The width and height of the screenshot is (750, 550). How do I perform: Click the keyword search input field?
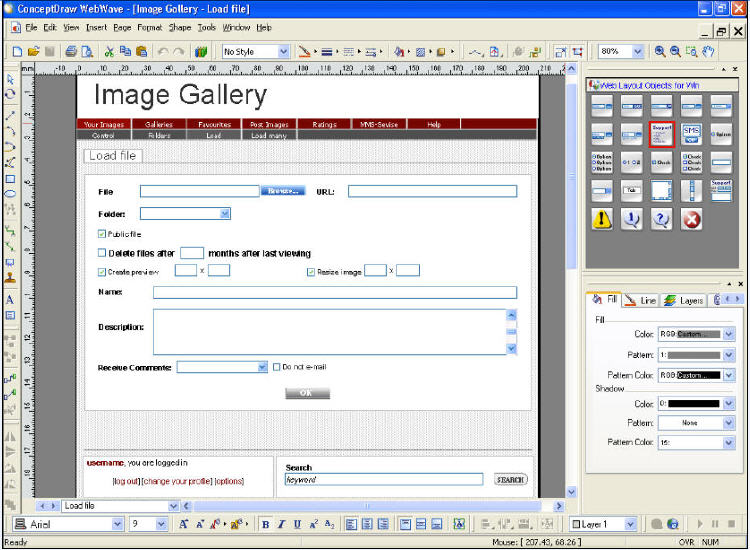384,479
